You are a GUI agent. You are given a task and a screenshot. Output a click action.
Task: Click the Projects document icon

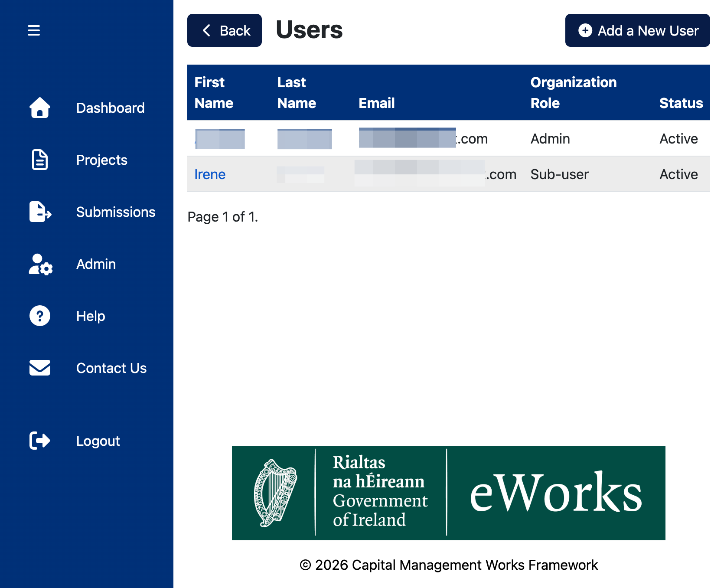pyautogui.click(x=40, y=160)
